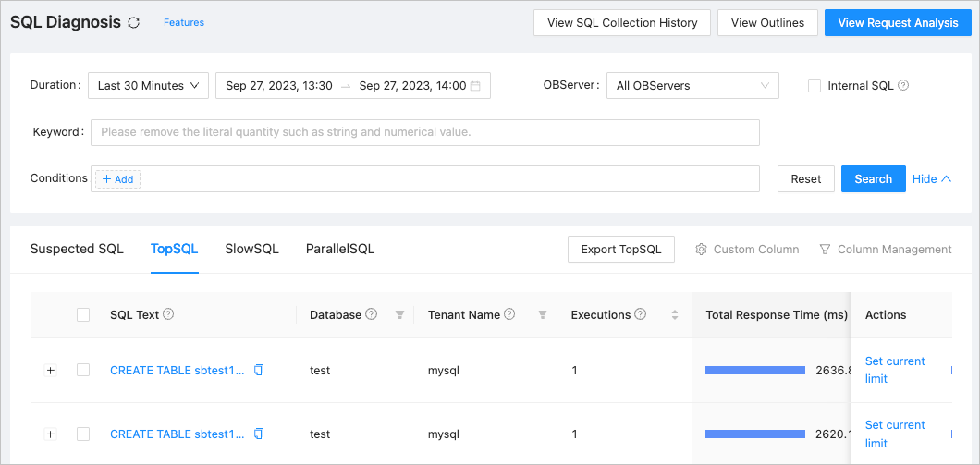Click the calendar icon in date range

click(x=475, y=86)
